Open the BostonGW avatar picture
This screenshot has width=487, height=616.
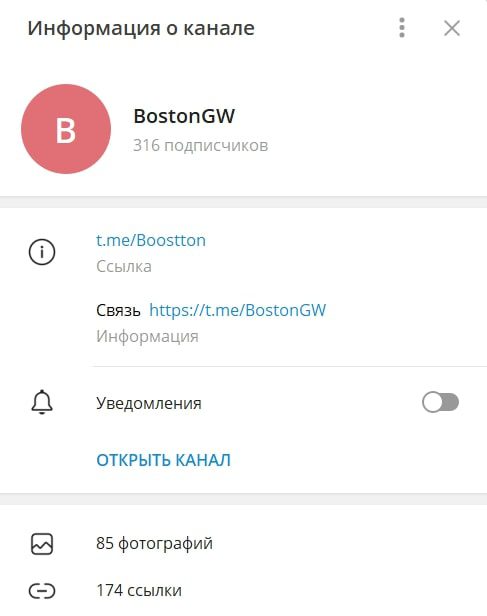pos(66,129)
